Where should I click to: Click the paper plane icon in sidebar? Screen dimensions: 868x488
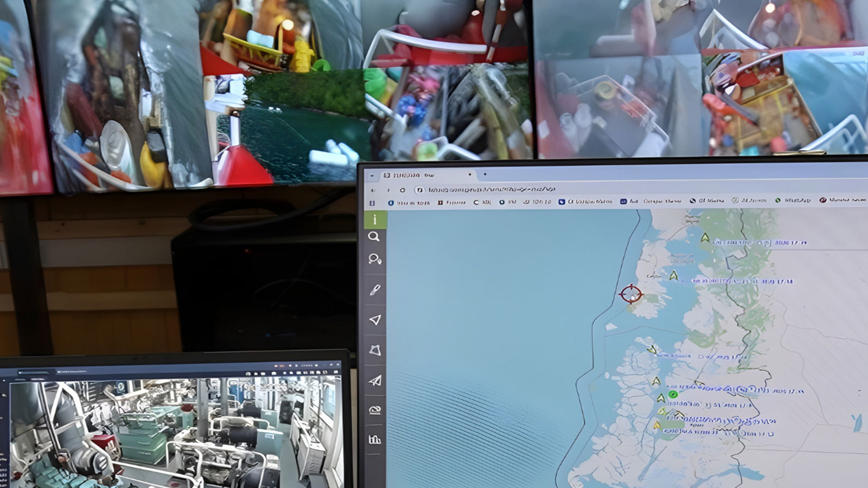click(375, 381)
